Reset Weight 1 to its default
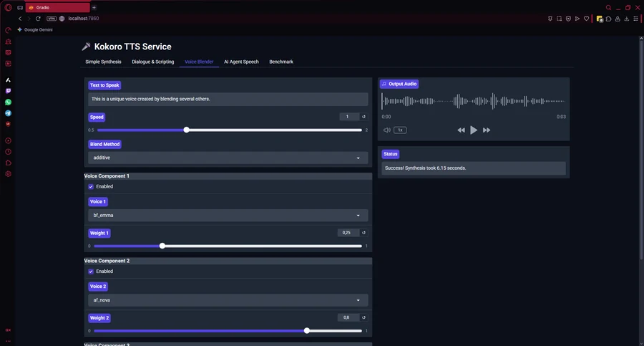This screenshot has height=346, width=644. click(364, 233)
